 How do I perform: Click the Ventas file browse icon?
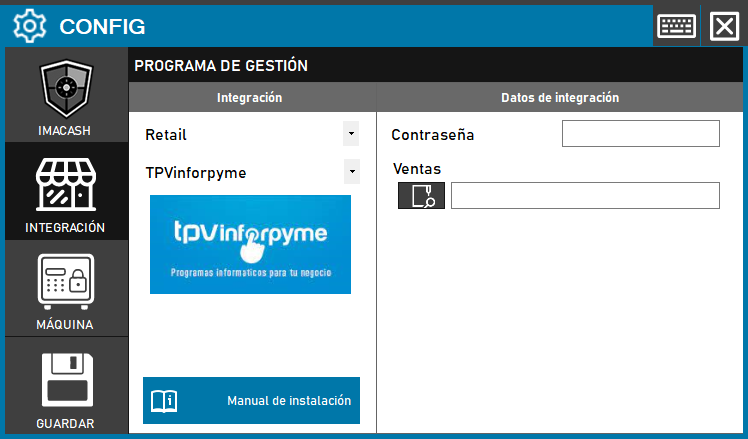[x=421, y=196]
